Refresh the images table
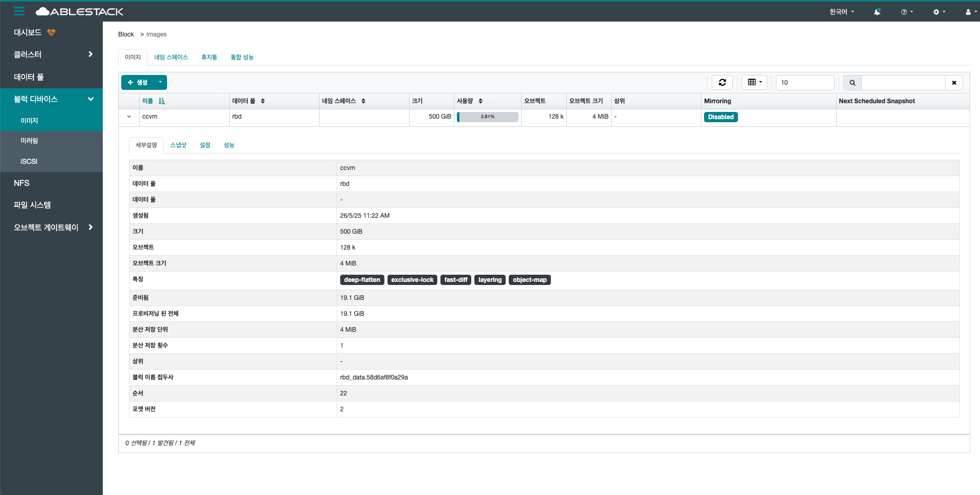This screenshot has width=980, height=495. 723,82
